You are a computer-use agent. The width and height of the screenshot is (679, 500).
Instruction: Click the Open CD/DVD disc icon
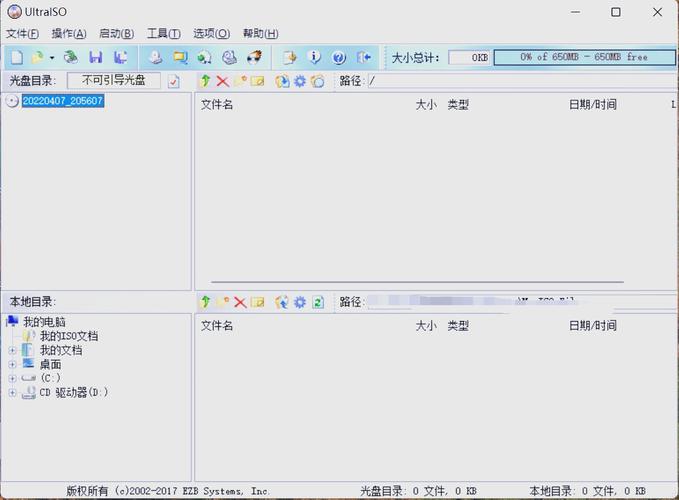coord(71,57)
